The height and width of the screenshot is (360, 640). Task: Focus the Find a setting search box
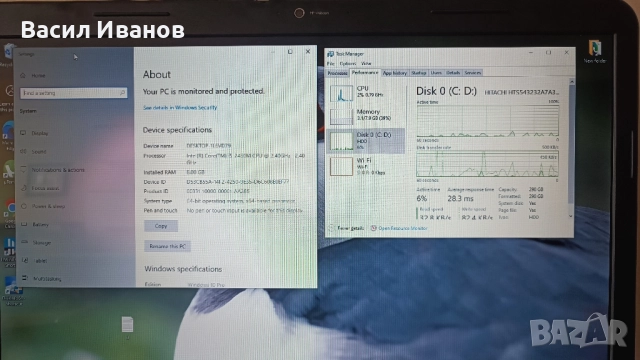click(73, 93)
